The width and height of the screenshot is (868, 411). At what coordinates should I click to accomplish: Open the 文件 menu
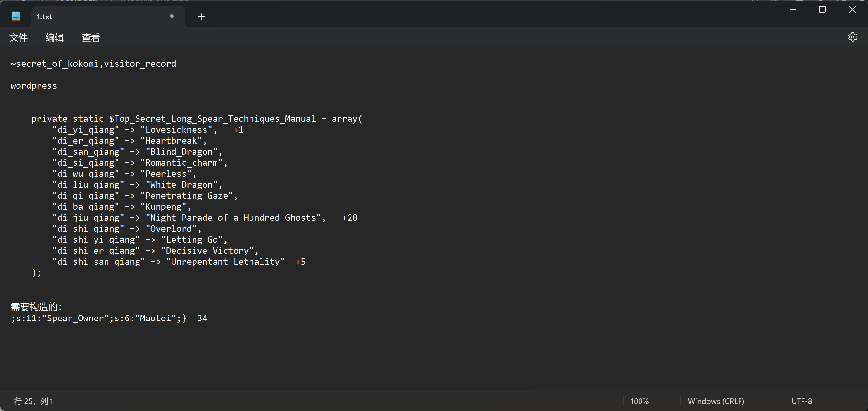click(18, 38)
